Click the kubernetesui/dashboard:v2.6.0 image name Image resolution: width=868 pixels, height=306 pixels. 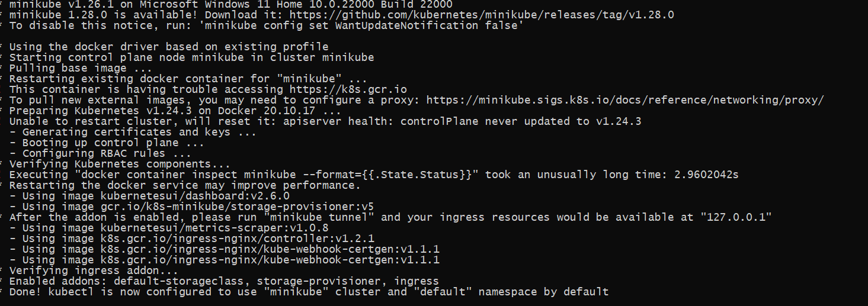(x=194, y=196)
